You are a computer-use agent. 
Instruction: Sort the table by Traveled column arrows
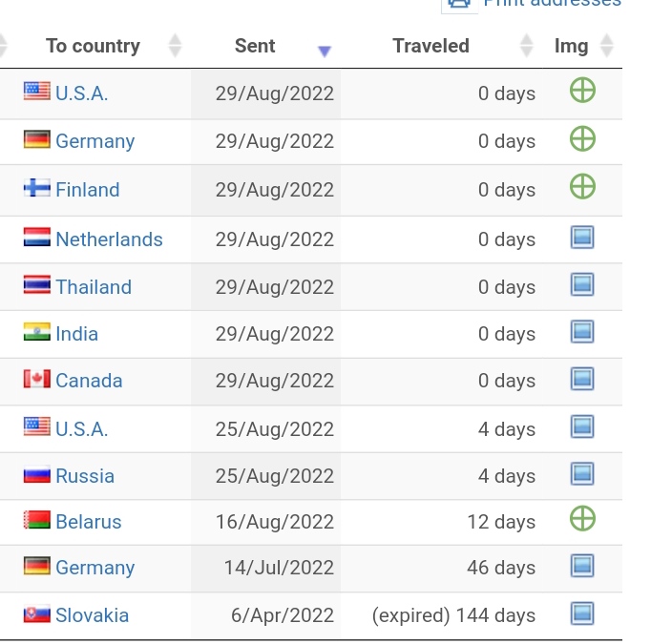tap(527, 45)
